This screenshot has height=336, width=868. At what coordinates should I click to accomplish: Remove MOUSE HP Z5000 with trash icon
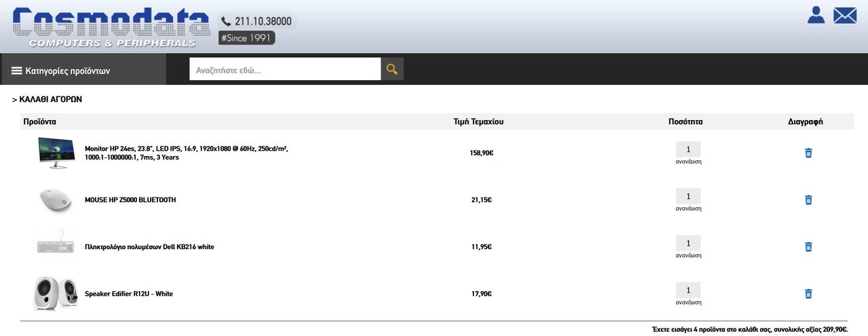click(x=808, y=200)
